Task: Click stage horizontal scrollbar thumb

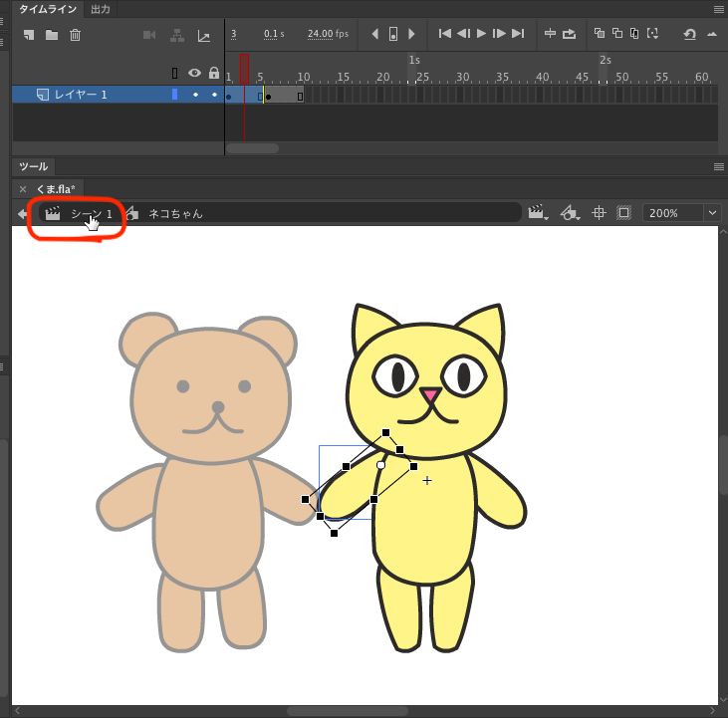Action: pyautogui.click(x=348, y=711)
